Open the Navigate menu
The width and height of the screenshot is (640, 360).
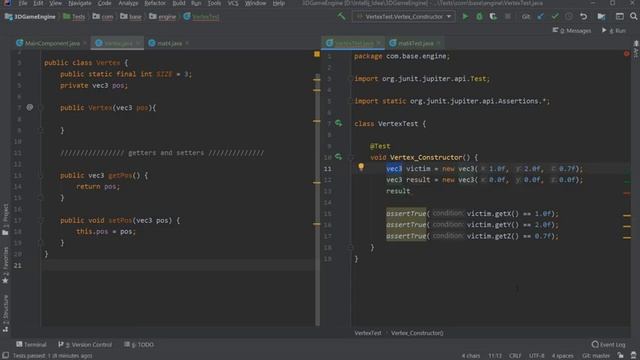80,3
